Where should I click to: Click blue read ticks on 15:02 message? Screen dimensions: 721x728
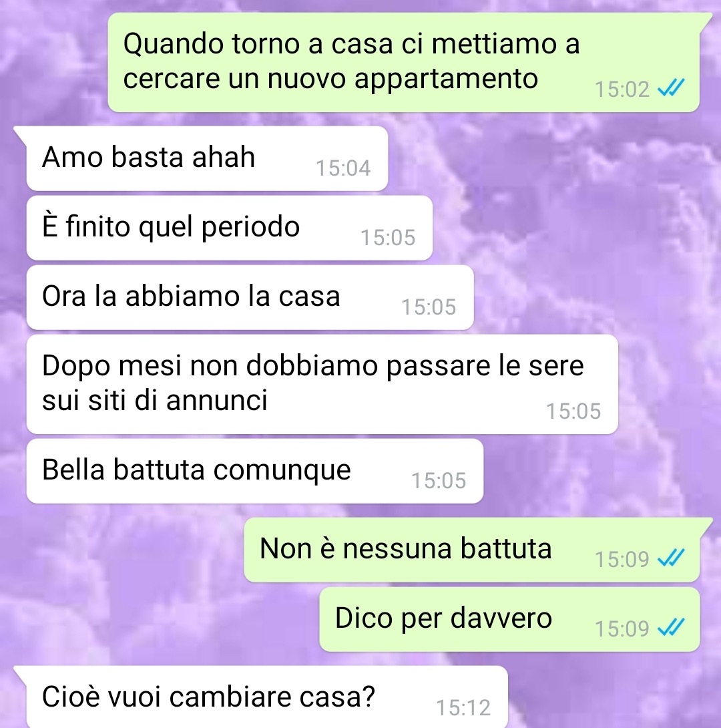[x=672, y=87]
